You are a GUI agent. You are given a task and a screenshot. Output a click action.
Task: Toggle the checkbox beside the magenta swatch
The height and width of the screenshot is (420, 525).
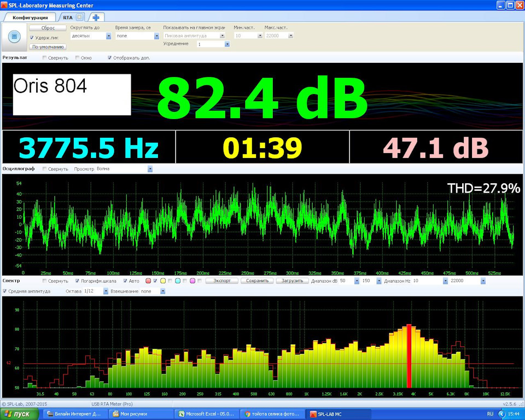tap(200, 281)
